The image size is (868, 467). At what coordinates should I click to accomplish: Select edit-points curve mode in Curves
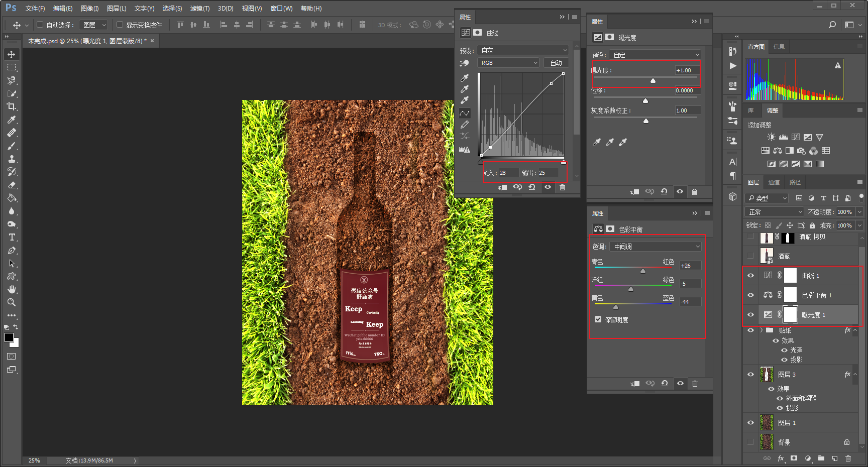(x=465, y=113)
